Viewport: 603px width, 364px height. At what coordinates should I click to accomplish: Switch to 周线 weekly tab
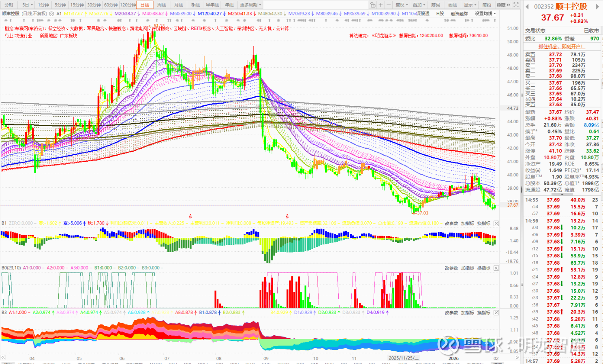[x=162, y=5]
